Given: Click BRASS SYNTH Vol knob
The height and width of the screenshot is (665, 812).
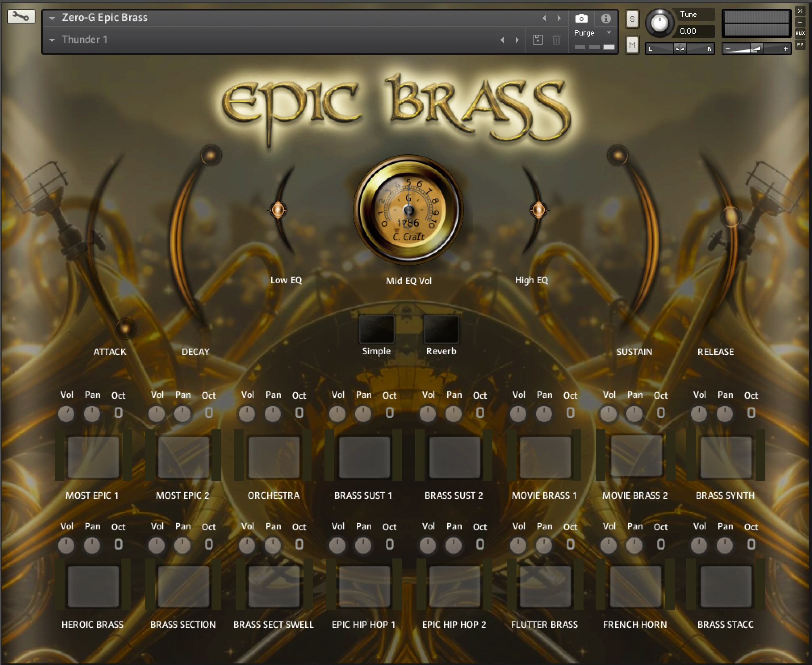Looking at the screenshot, I should [699, 414].
